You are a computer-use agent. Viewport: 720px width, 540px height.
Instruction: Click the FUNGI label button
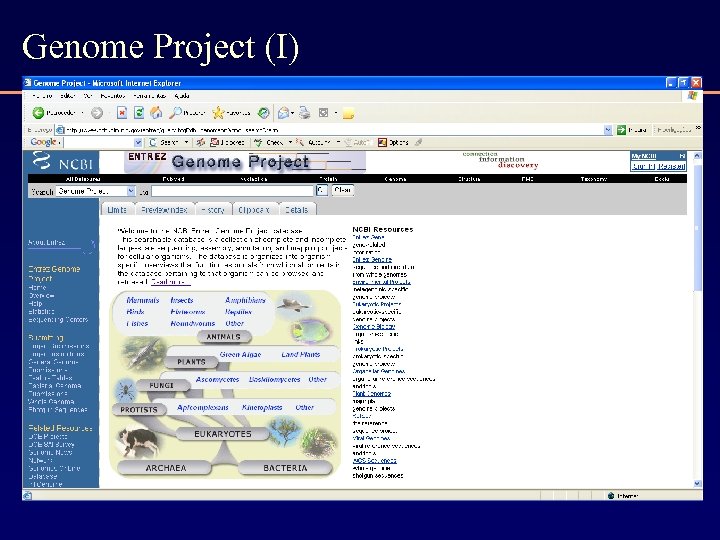(162, 385)
